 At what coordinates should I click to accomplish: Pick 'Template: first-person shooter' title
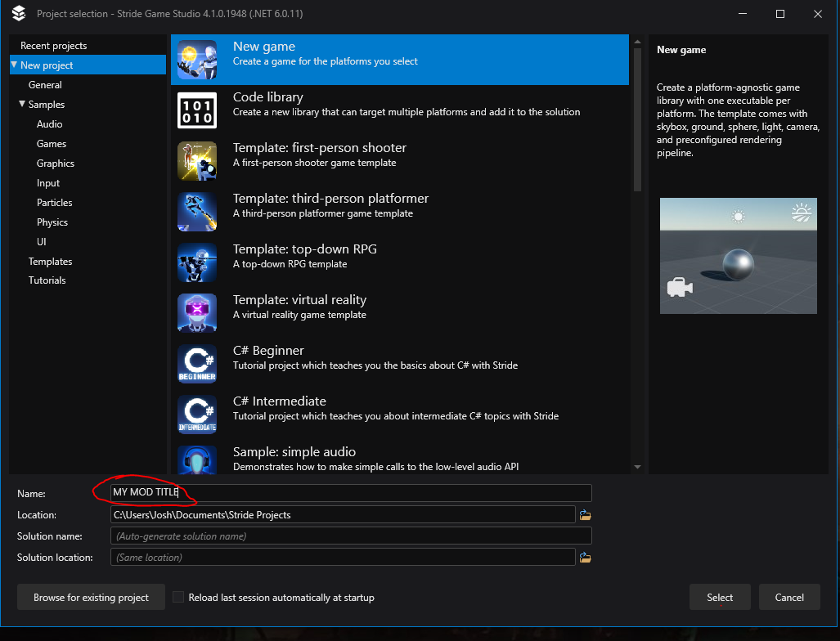point(319,148)
